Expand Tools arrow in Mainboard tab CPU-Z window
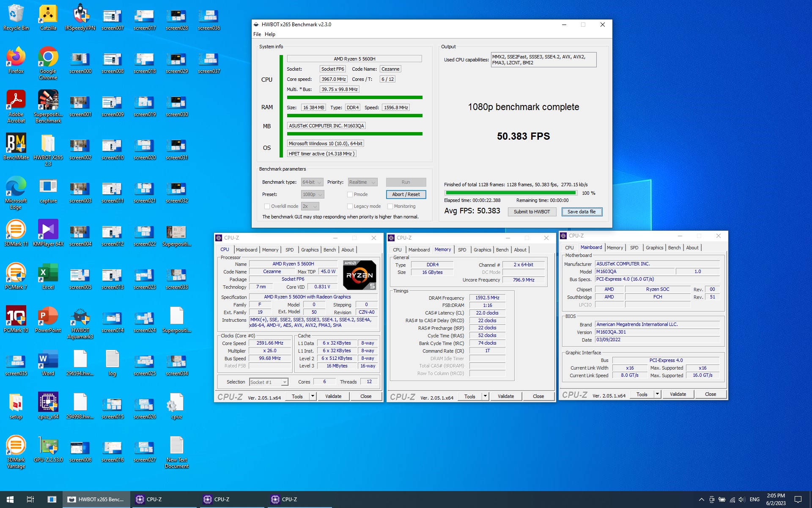812x508 pixels. pyautogui.click(x=657, y=394)
